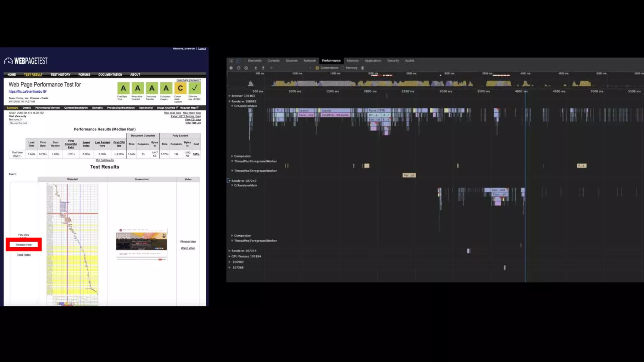The height and width of the screenshot is (362, 644).
Task: Enable the Memory checkbox
Action: (x=342, y=68)
